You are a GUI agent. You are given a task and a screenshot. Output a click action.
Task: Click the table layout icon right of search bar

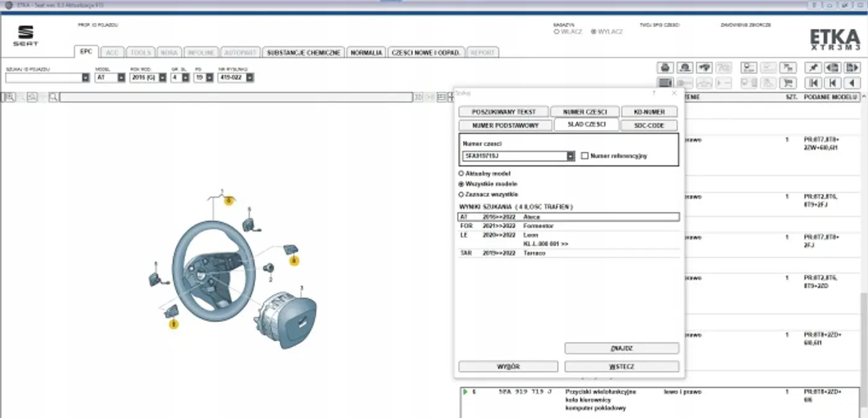(441, 97)
